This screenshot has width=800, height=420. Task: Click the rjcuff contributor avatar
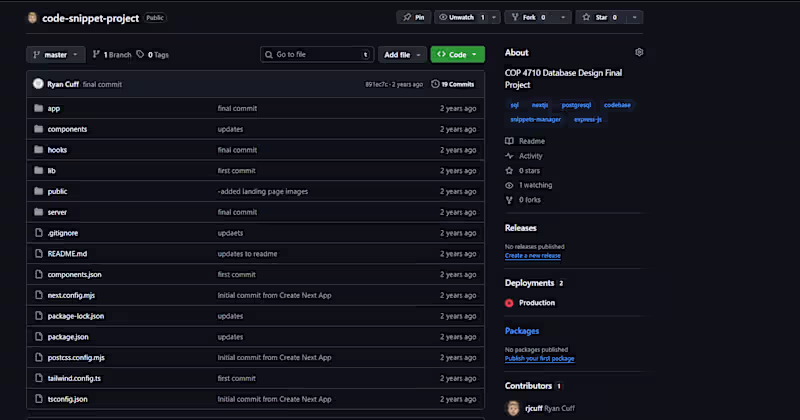(x=513, y=407)
